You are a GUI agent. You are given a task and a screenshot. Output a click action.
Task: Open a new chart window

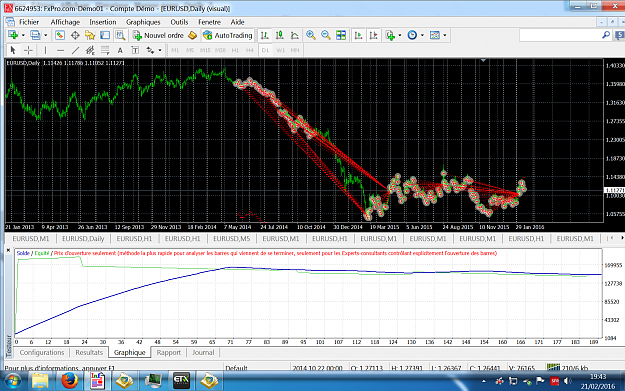13,35
